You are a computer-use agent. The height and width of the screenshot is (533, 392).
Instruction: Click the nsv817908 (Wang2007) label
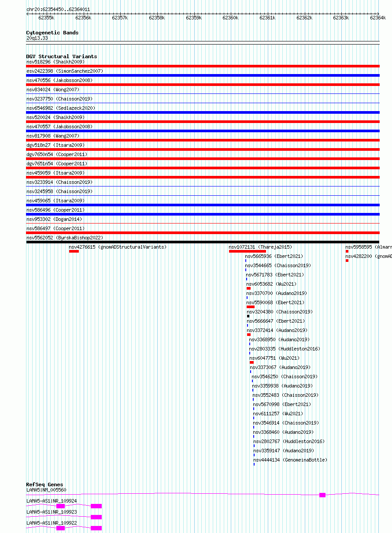[x=53, y=136]
